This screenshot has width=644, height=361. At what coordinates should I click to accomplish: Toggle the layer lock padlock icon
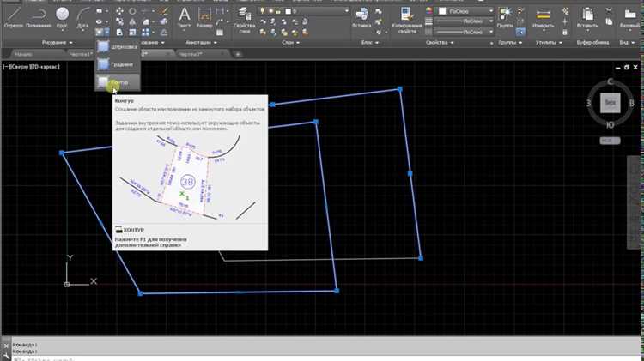[278, 11]
